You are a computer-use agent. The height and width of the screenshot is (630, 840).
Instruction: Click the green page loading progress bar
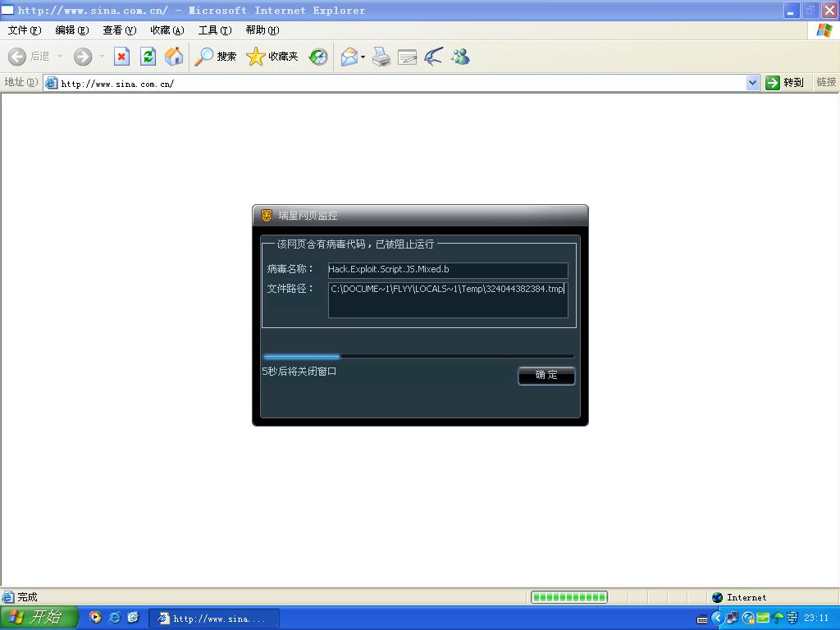point(569,597)
